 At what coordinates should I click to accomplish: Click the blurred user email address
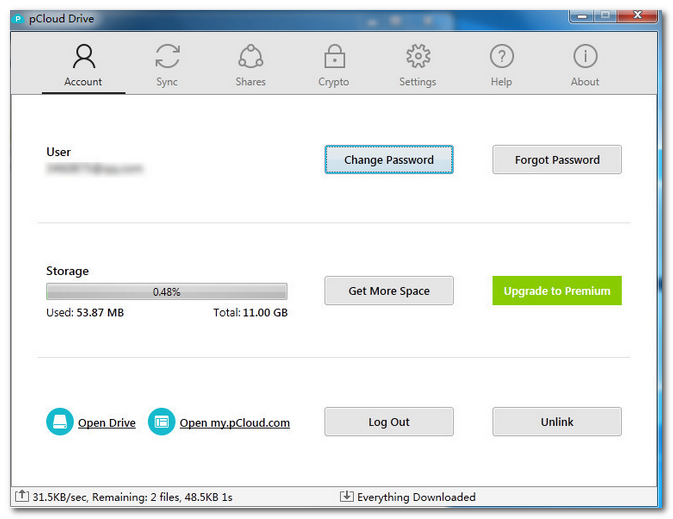click(x=94, y=169)
